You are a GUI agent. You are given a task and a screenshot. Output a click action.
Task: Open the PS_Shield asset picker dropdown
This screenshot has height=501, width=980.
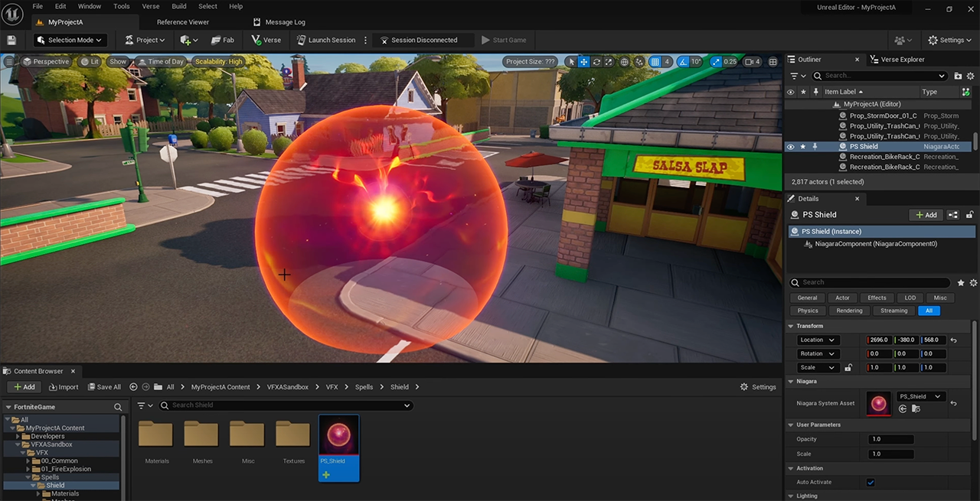point(921,397)
